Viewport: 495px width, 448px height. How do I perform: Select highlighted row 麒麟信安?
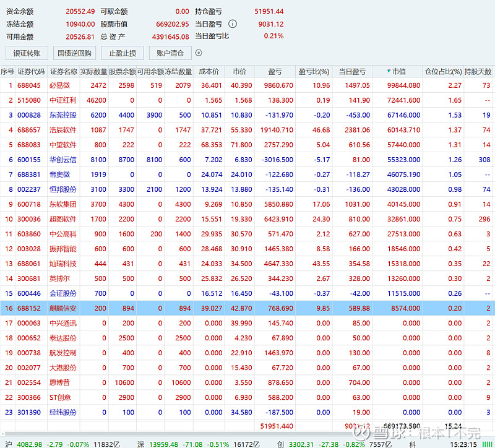click(246, 308)
